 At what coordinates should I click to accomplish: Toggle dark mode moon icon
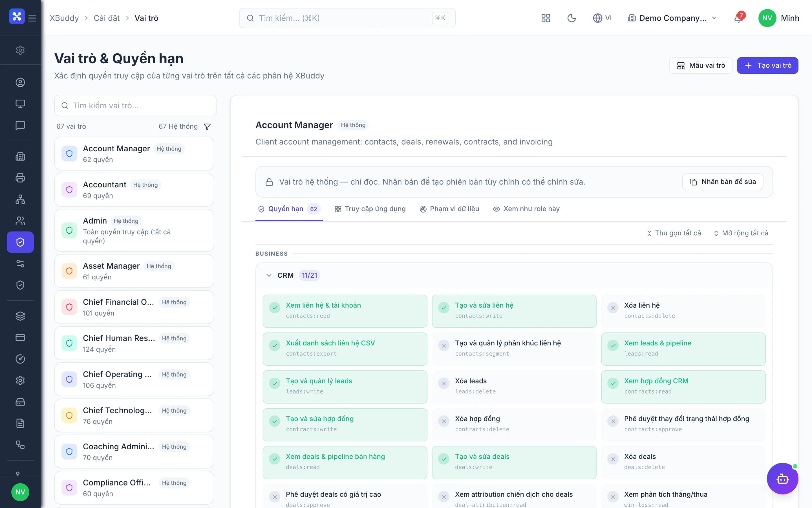click(x=572, y=18)
